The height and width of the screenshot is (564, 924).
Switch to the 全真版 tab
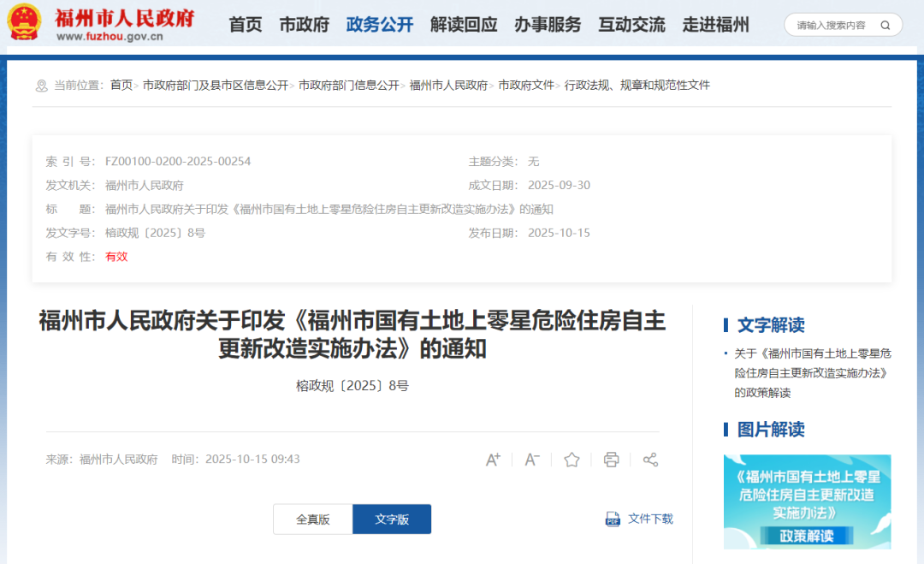pos(312,519)
